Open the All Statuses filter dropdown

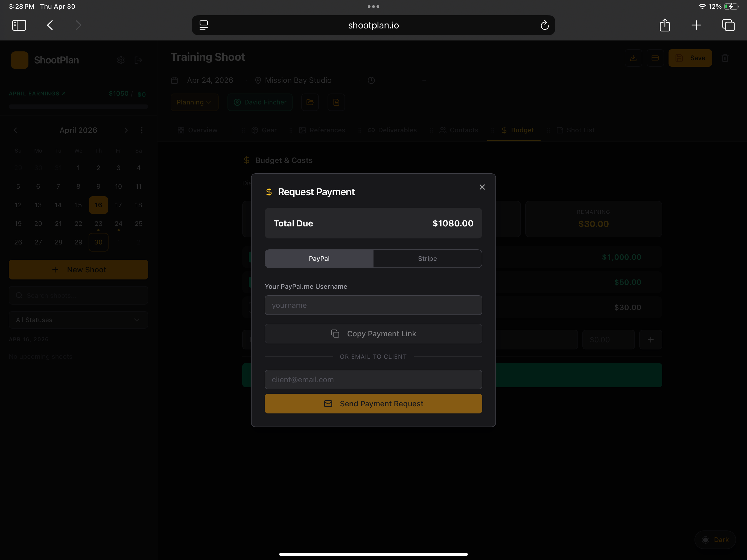pyautogui.click(x=78, y=320)
